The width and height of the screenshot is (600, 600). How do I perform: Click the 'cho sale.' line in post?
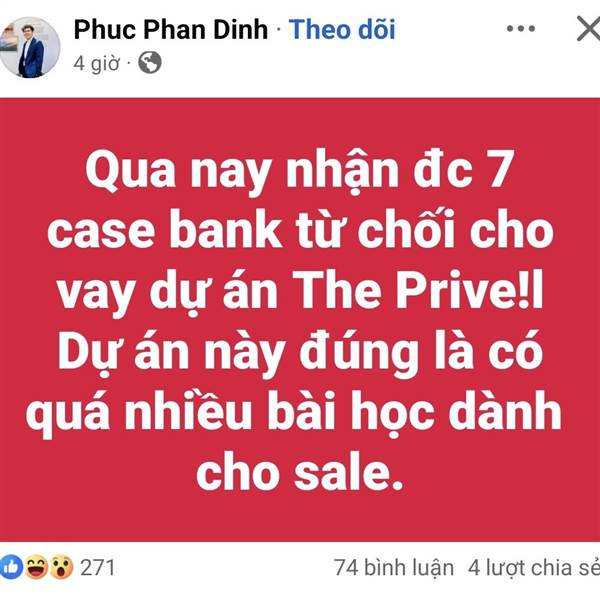[x=300, y=473]
